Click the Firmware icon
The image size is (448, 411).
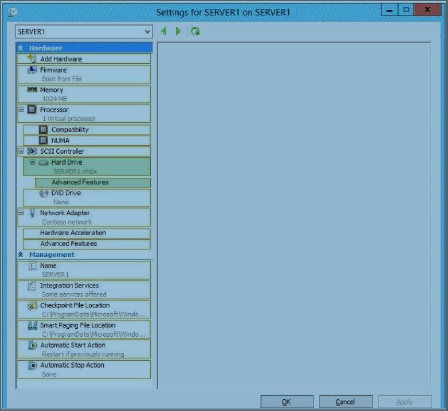pyautogui.click(x=32, y=70)
